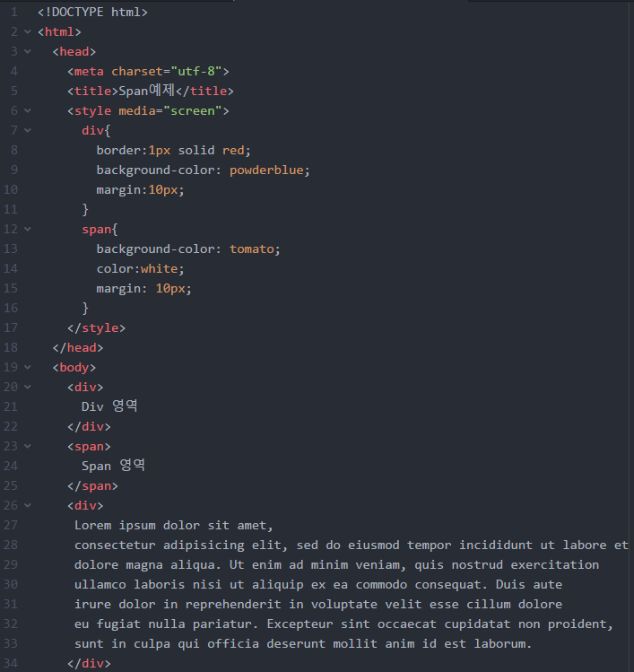Collapse the html tag fold arrow on line 2
Viewport: 634px width, 672px height.
28,31
